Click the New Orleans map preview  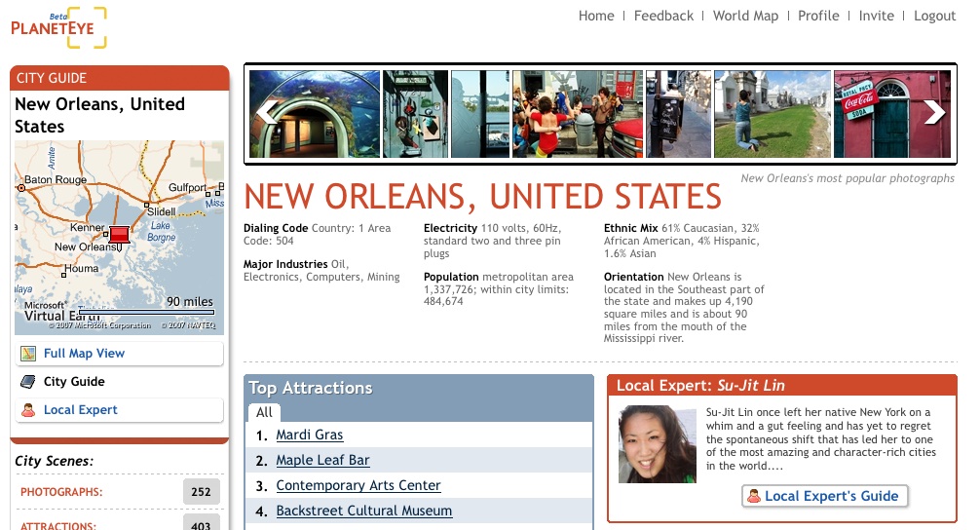point(120,238)
